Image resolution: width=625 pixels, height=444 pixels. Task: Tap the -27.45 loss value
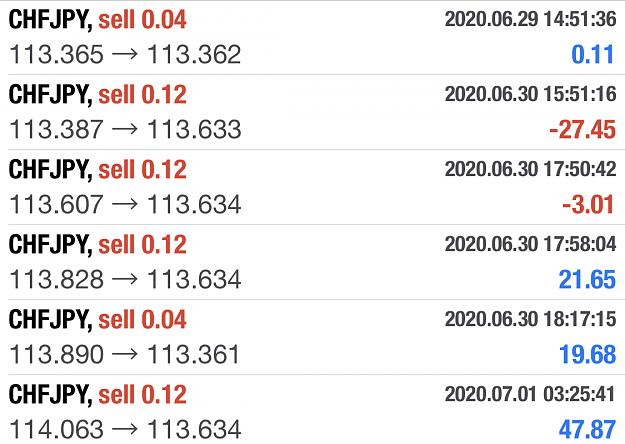pyautogui.click(x=582, y=130)
